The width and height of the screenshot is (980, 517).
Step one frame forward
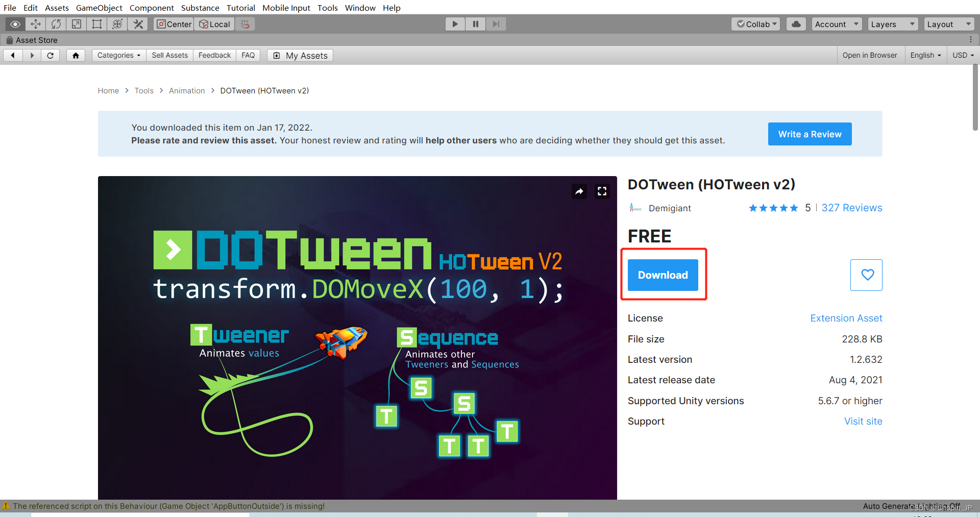tap(496, 24)
